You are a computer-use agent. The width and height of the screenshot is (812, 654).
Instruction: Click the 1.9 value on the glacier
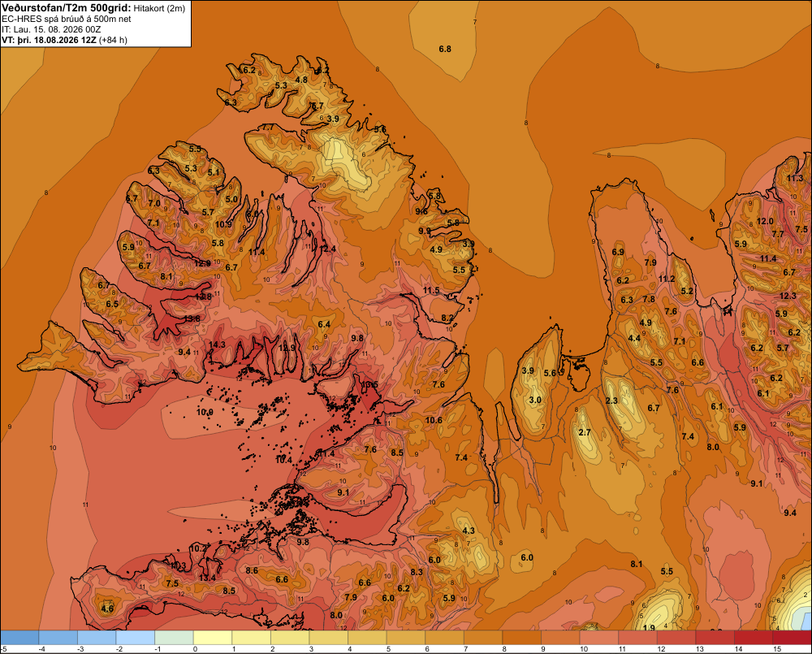tap(648, 628)
